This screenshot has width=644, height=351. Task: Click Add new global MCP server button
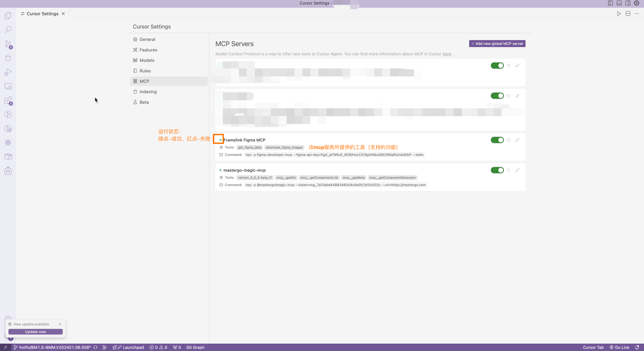[497, 43]
